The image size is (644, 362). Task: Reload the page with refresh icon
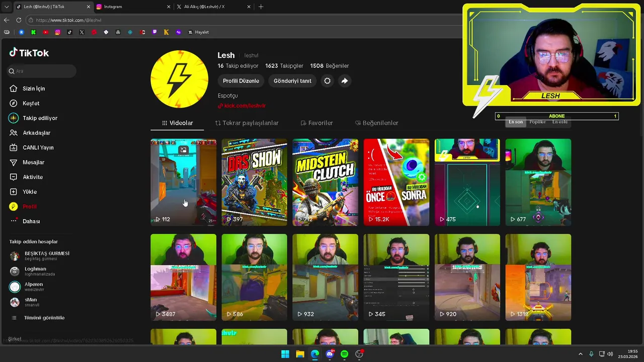click(x=19, y=20)
